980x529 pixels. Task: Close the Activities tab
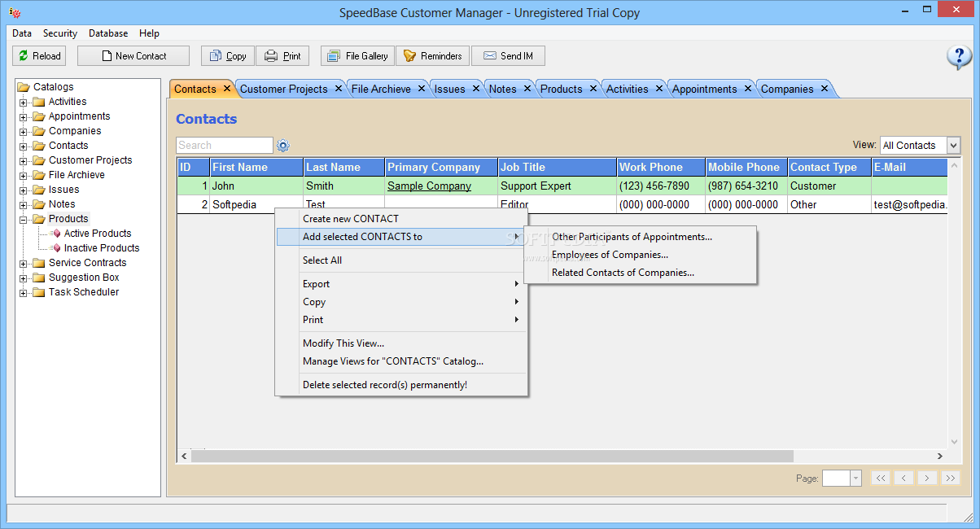pos(659,89)
